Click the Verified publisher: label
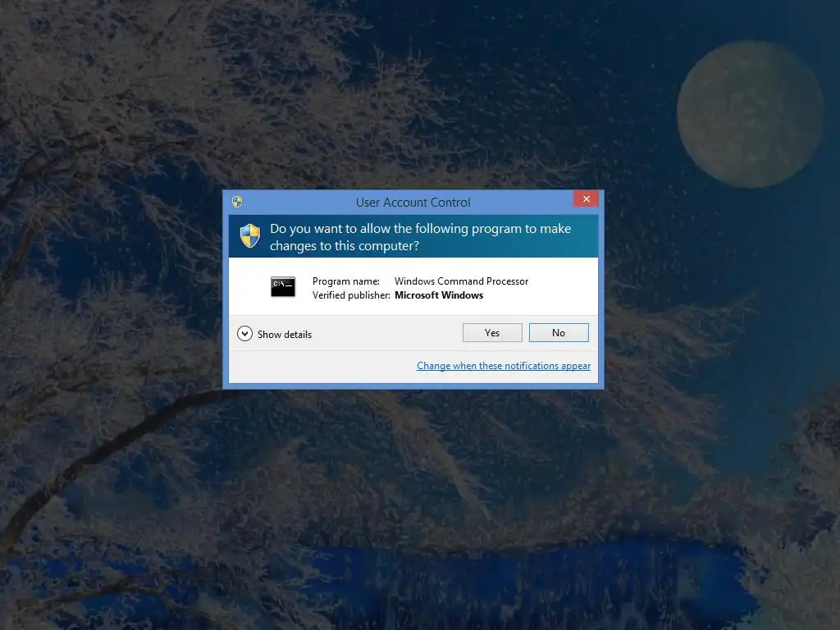This screenshot has height=630, width=840. coord(351,295)
